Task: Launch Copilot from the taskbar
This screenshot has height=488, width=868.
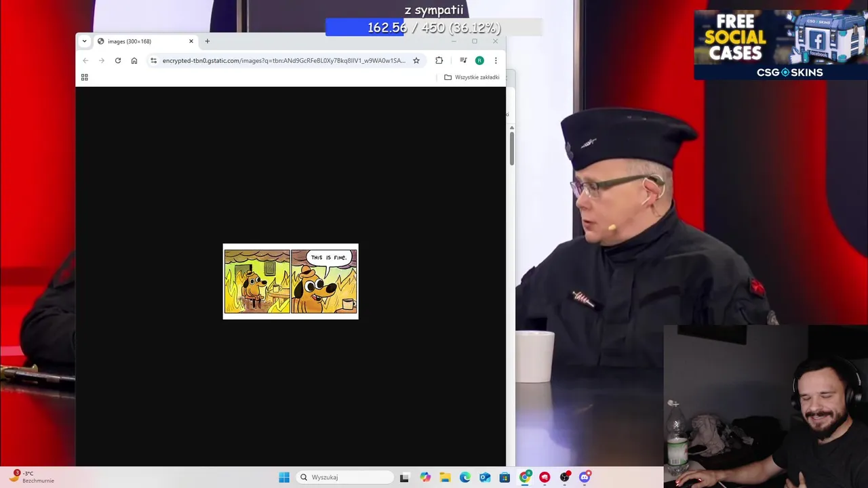Action: (425, 477)
